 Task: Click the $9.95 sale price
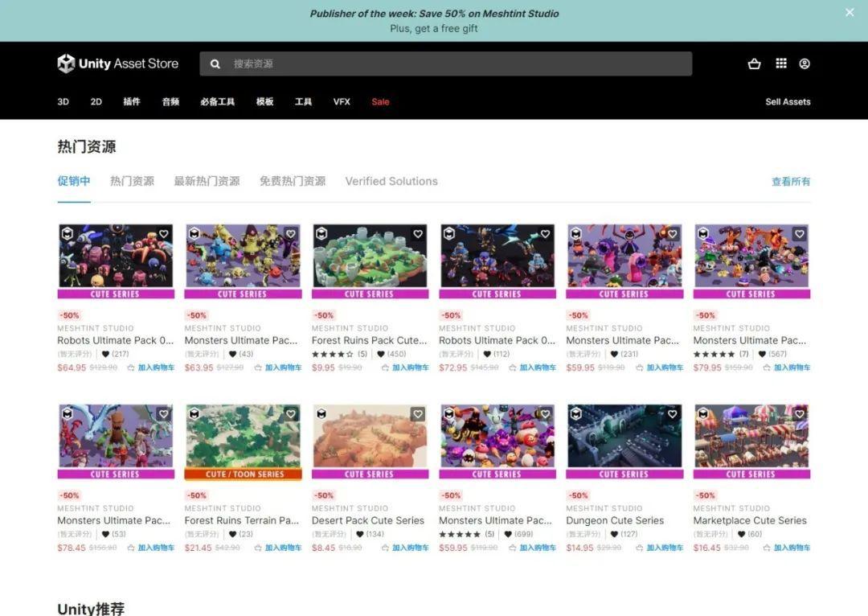tap(323, 368)
